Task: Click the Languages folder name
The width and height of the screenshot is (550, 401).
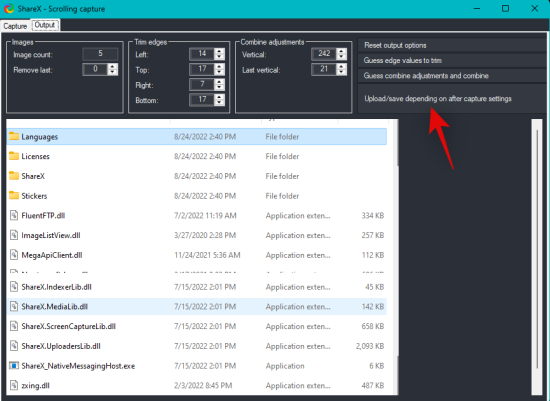Action: (40, 137)
